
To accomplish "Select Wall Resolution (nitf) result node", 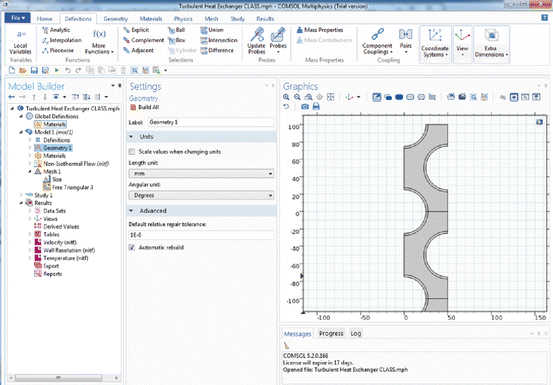I will pyautogui.click(x=65, y=250).
